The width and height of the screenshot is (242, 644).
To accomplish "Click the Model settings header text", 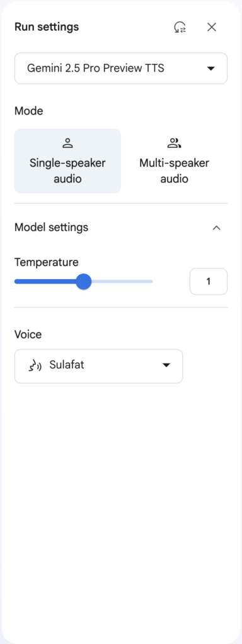I will pos(52,227).
